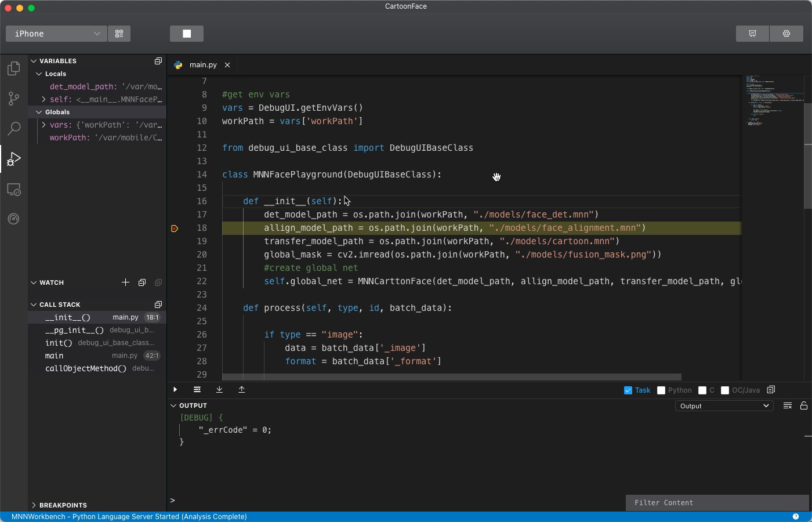Click the step out up-arrow icon

click(x=241, y=390)
